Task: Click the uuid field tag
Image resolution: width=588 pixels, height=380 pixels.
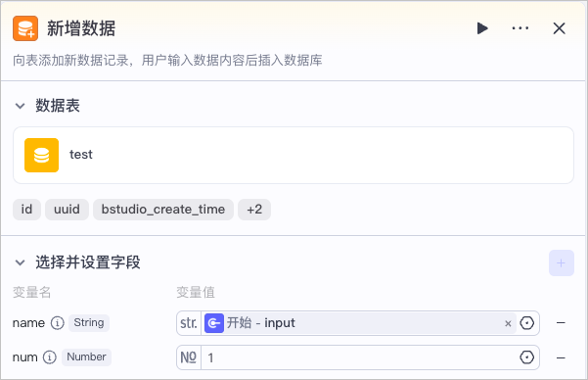Action: (67, 210)
